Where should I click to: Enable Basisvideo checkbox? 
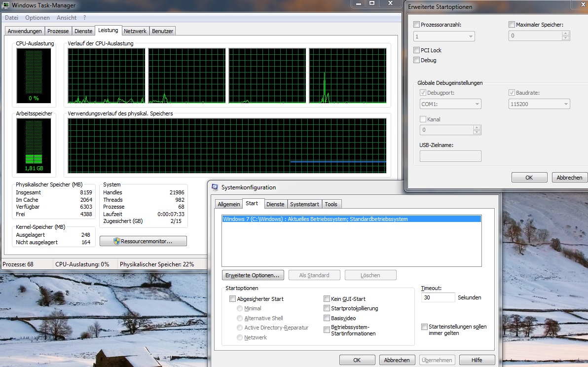(x=327, y=318)
